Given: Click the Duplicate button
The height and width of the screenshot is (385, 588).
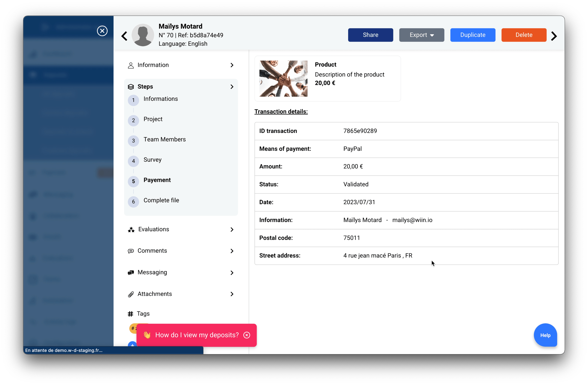Looking at the screenshot, I should pyautogui.click(x=473, y=35).
